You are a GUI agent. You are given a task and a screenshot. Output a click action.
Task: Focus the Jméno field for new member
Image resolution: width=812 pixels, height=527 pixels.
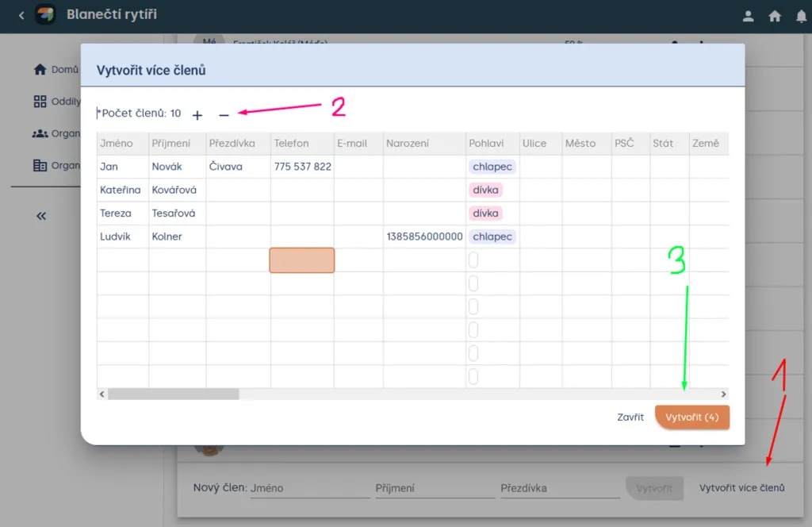tap(310, 488)
